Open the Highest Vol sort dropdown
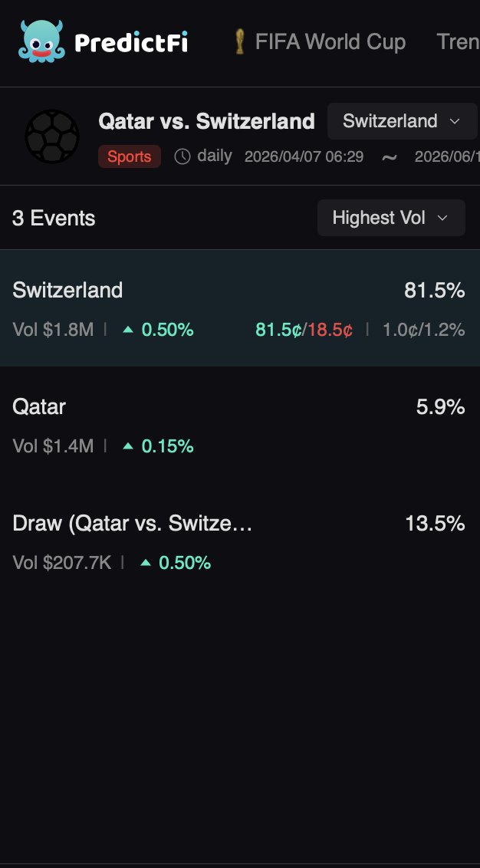 pos(391,218)
